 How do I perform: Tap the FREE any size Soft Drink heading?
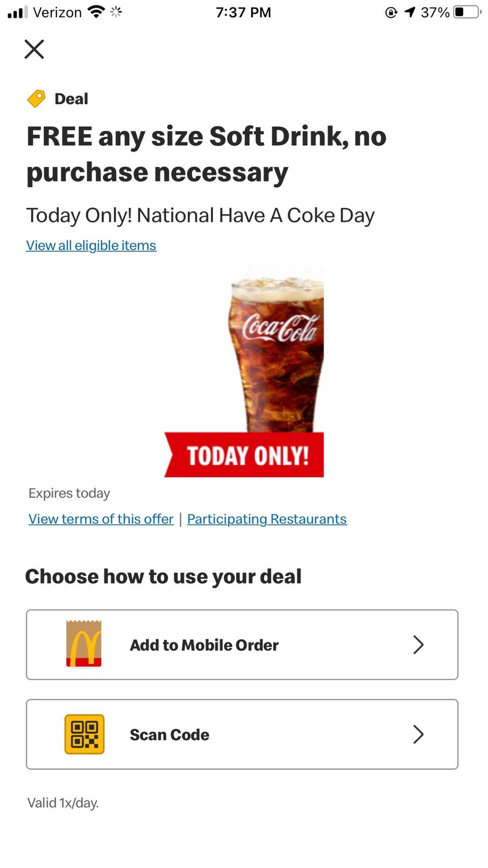point(206,155)
